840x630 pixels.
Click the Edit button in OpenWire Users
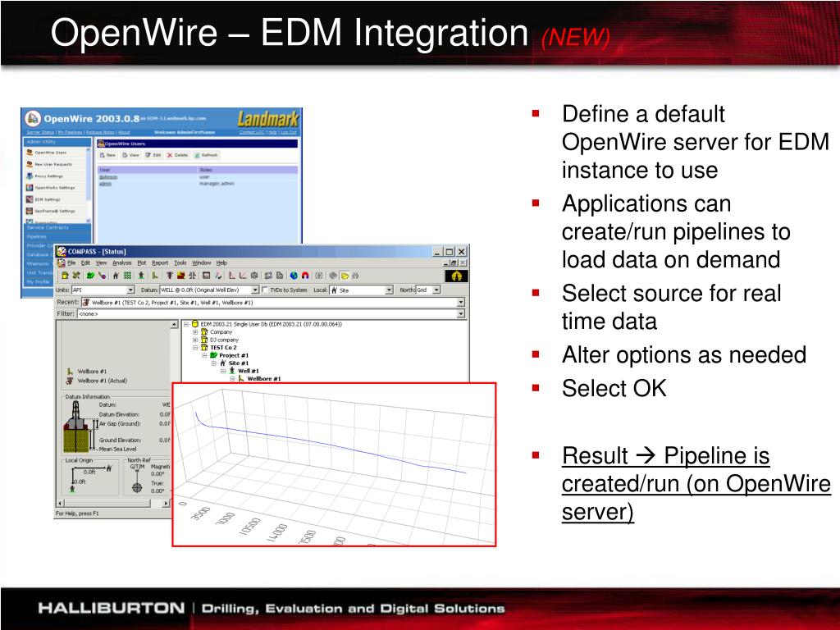point(153,155)
